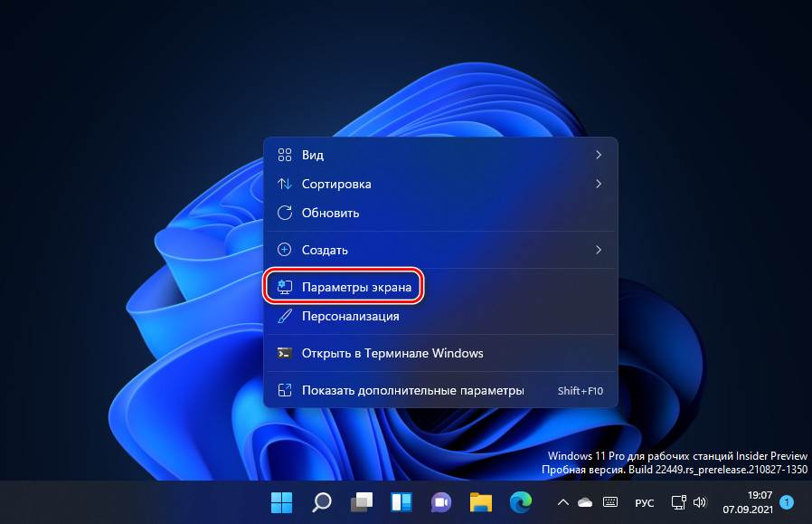This screenshot has width=812, height=524.
Task: Click the plus circle icon next to Создать
Action: click(284, 250)
